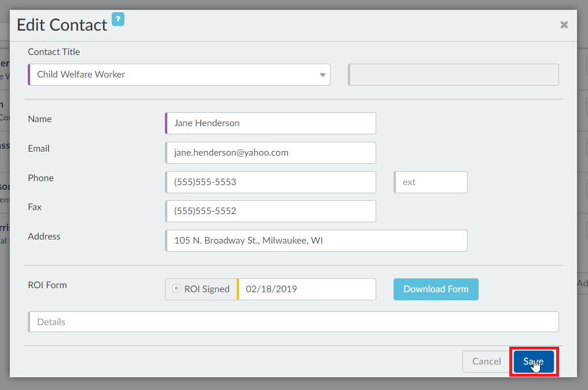Viewport: 588px width, 390px height.
Task: Click into the Details text box
Action: pos(293,322)
